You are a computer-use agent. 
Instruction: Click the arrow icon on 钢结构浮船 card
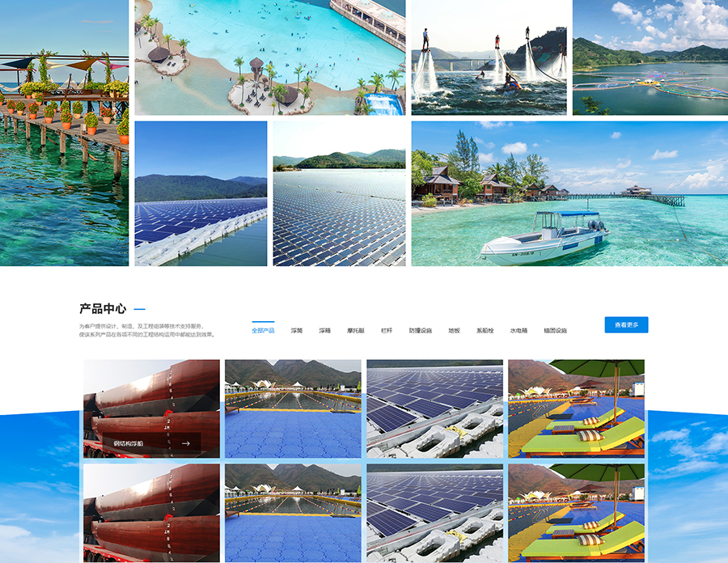click(186, 443)
